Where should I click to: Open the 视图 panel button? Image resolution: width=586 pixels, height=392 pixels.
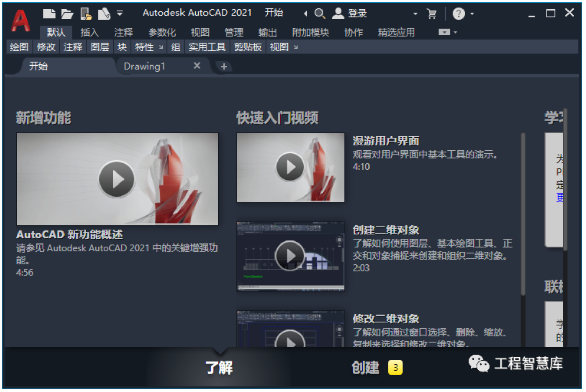[279, 47]
